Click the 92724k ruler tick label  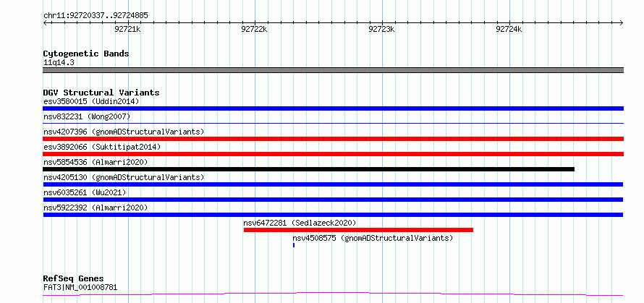pyautogui.click(x=509, y=29)
